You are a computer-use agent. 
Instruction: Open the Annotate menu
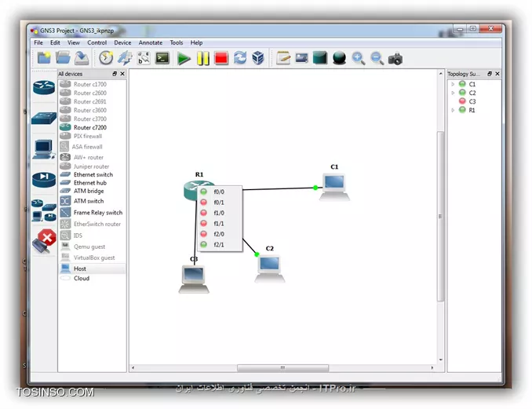tap(151, 42)
